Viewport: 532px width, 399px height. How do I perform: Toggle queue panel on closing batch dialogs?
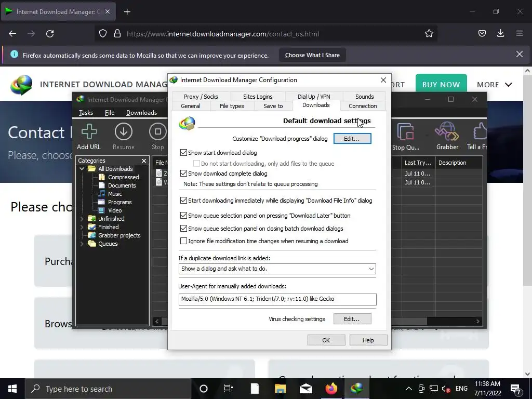pyautogui.click(x=183, y=229)
